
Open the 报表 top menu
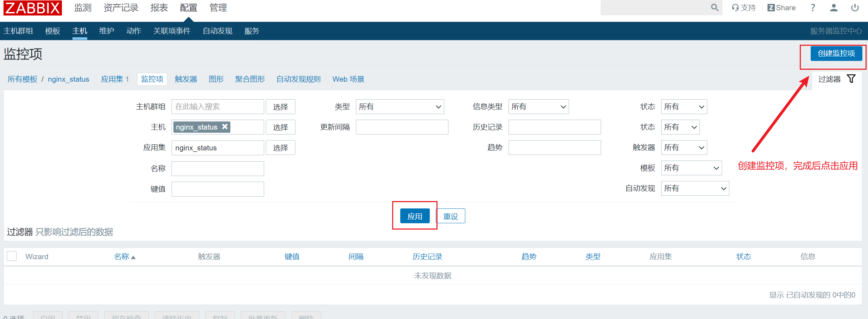pos(159,8)
